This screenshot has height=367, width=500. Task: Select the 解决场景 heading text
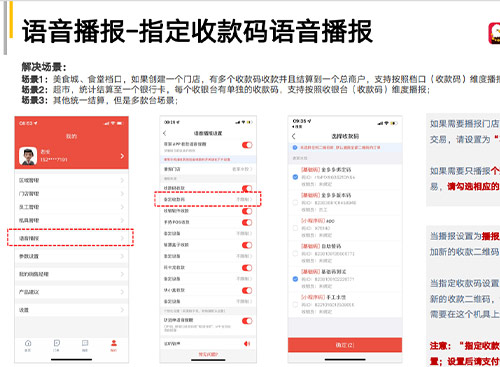point(44,67)
